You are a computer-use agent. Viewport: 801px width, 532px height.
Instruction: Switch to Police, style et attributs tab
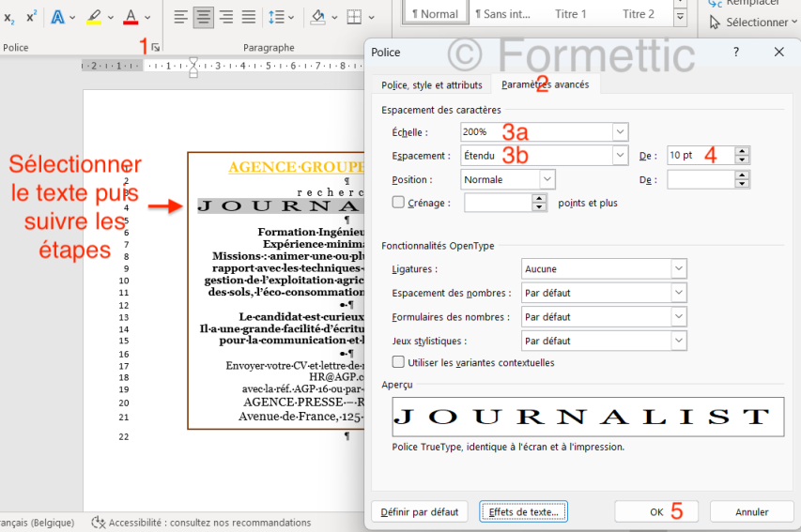click(431, 85)
